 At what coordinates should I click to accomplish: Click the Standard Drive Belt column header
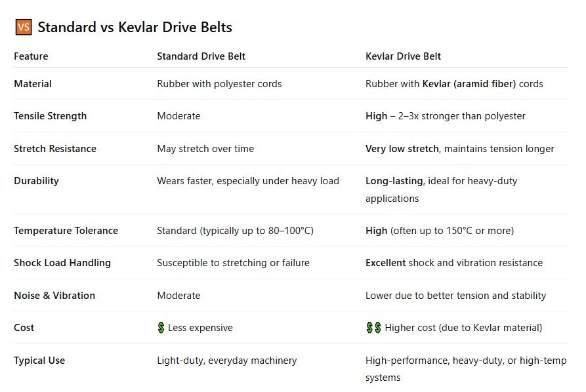tap(201, 56)
